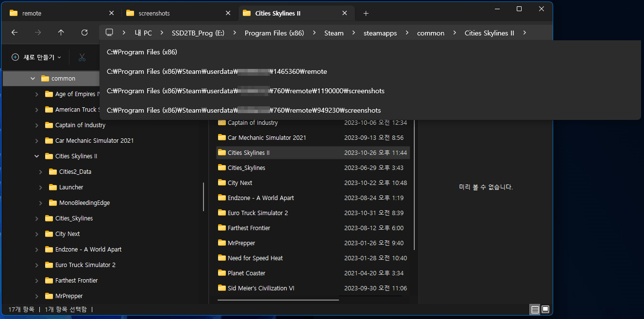Image resolution: width=644 pixels, height=319 pixels.
Task: Click the file list horizontal scrollbar
Action: coord(278,300)
